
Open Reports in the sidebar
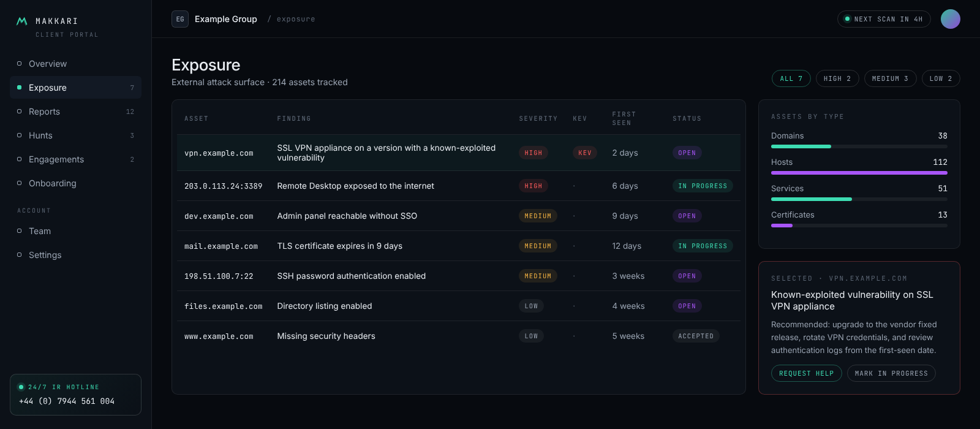[x=75, y=112]
